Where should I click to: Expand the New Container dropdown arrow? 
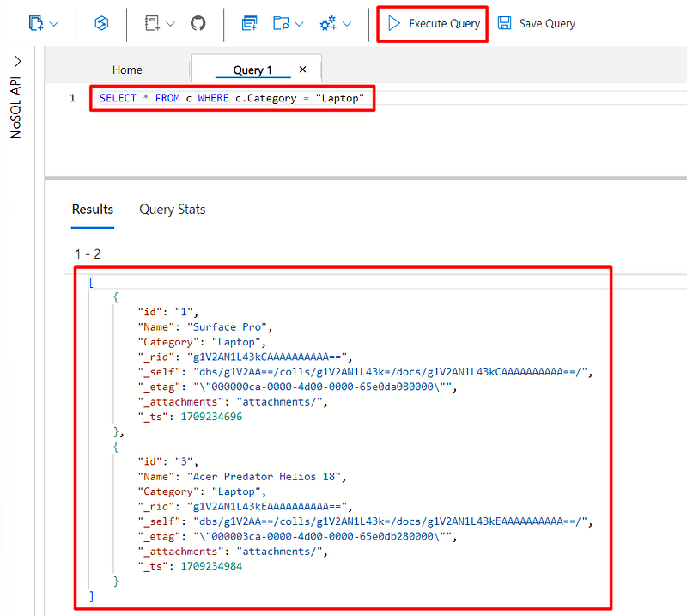(x=54, y=24)
